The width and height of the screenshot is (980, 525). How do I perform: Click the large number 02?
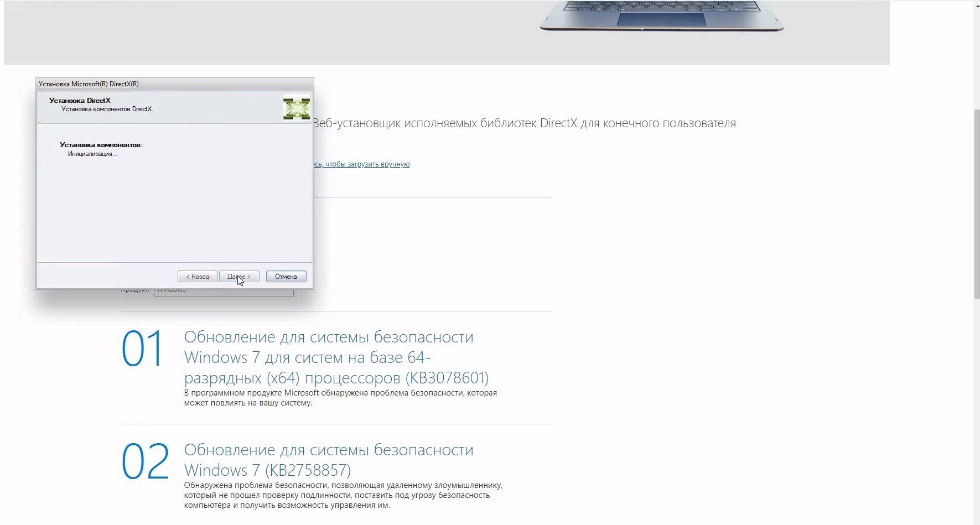[x=145, y=461]
